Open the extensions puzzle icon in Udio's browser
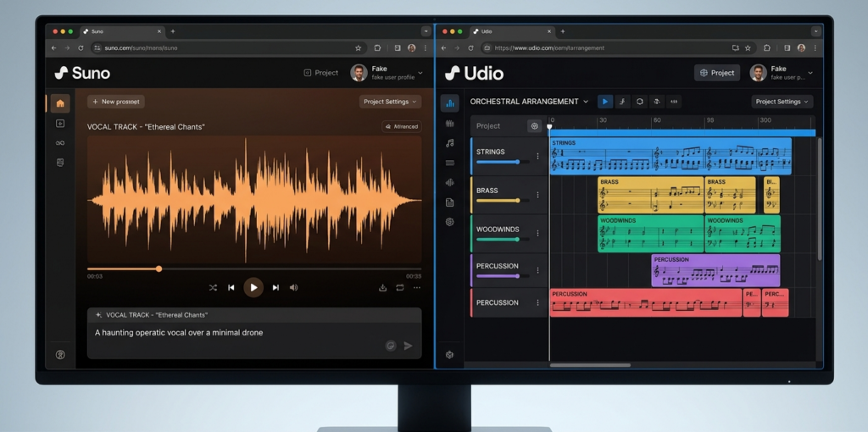The width and height of the screenshot is (868, 432). click(x=766, y=48)
